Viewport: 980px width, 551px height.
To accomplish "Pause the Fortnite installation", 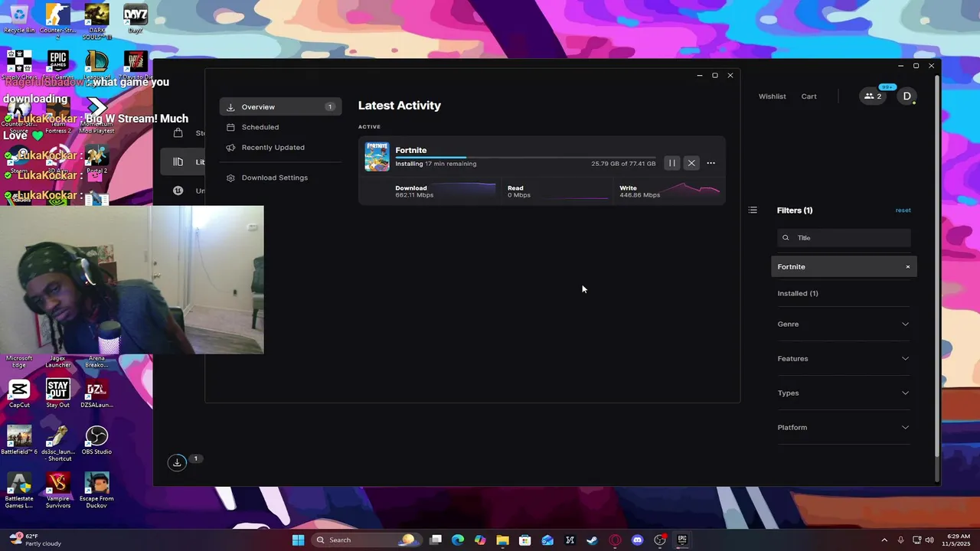I will 671,163.
